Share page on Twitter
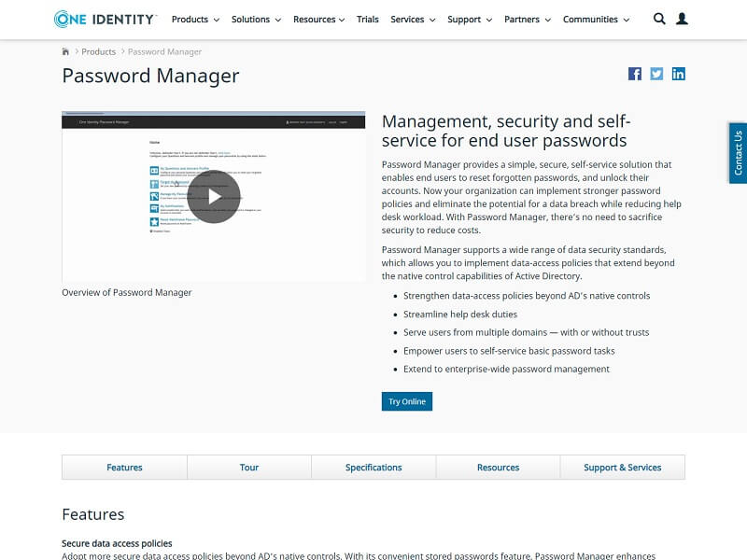 [656, 74]
